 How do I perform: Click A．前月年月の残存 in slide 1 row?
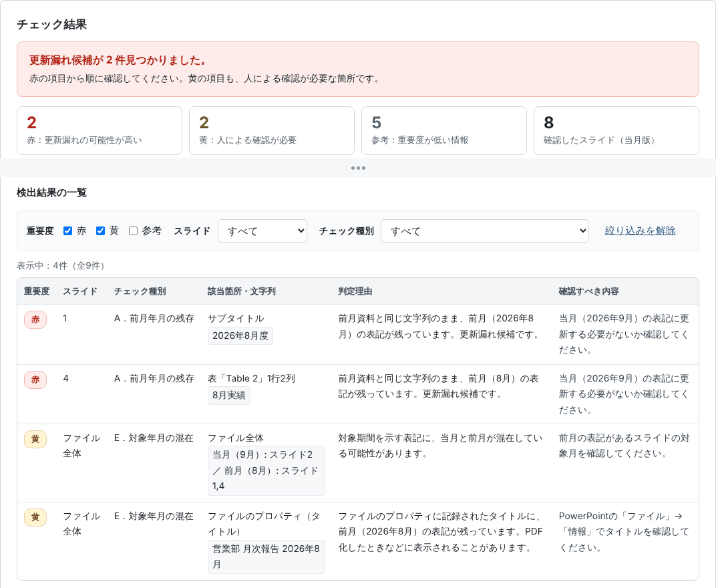click(154, 319)
